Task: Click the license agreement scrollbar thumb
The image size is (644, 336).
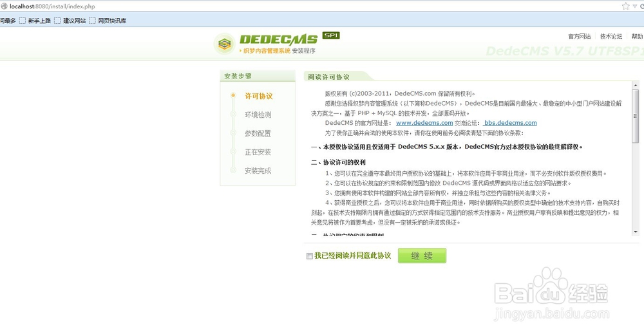Action: coord(636,117)
